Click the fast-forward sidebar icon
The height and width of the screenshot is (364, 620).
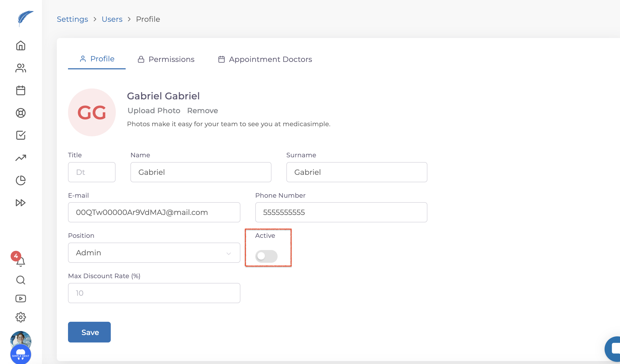[x=21, y=203]
